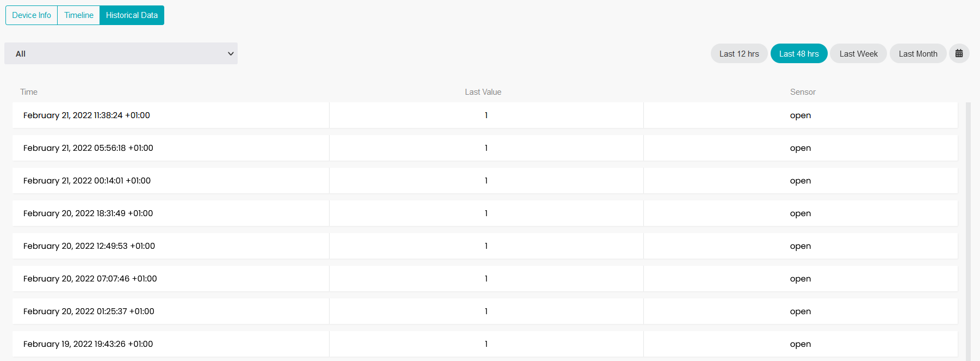Click the Last Value column header

(483, 92)
